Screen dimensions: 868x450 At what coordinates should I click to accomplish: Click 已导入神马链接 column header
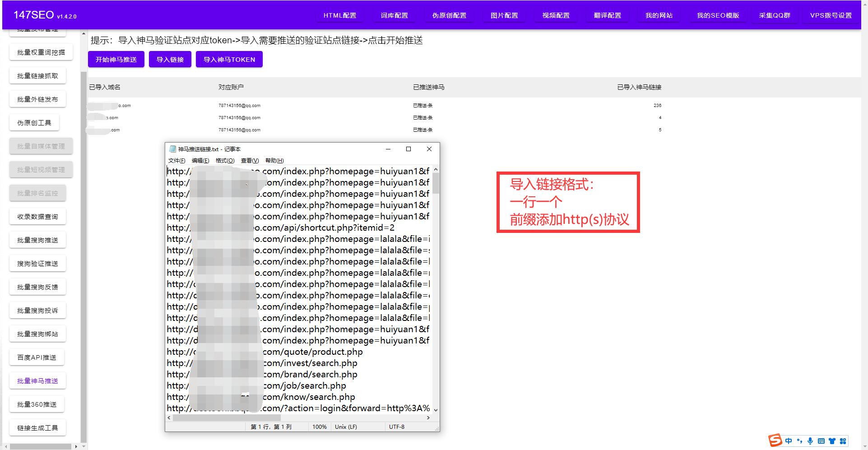(x=639, y=87)
